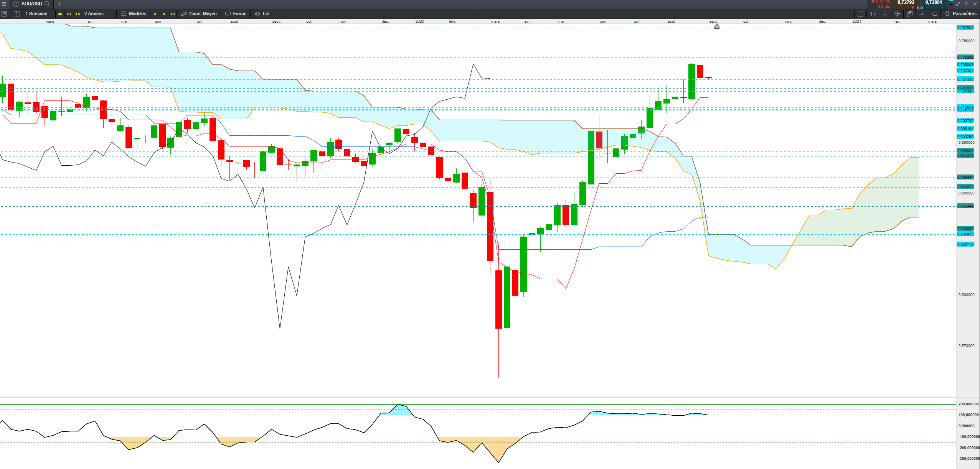The width and height of the screenshot is (980, 469).
Task: Search a new instrument via the AUD/USD magnifier
Action: 47,4
